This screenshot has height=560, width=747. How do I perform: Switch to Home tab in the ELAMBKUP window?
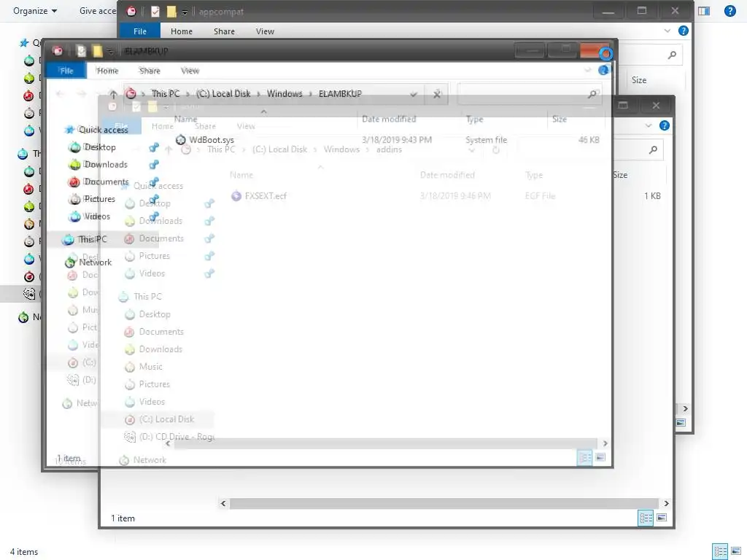pos(107,71)
